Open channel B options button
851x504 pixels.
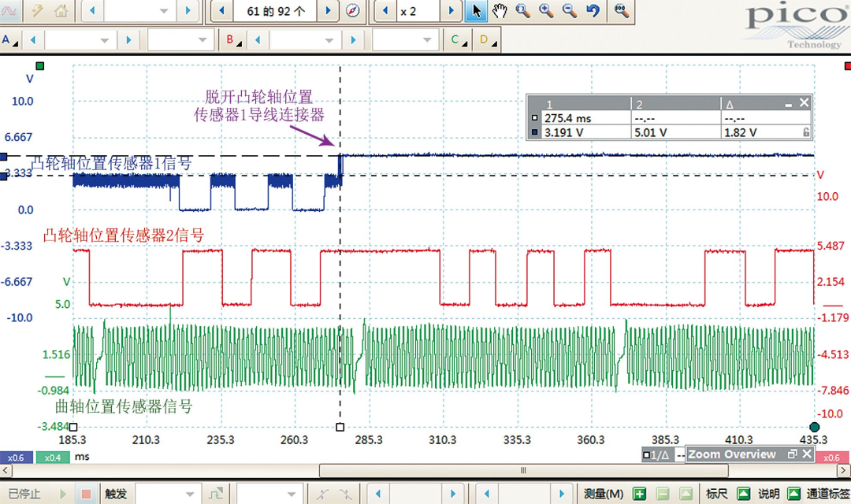pyautogui.click(x=233, y=39)
